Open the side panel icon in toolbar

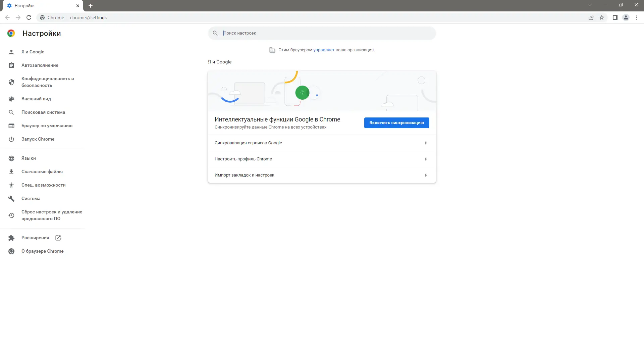[615, 17]
